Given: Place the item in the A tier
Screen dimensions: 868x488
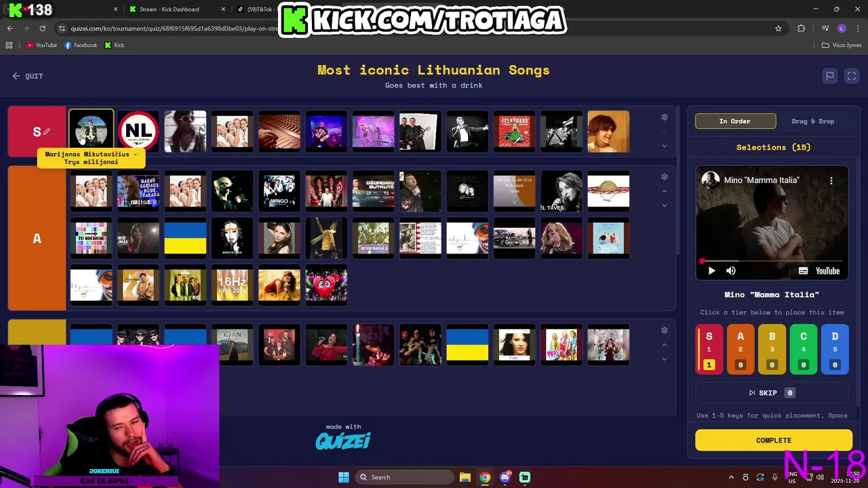Looking at the screenshot, I should pyautogui.click(x=741, y=349).
